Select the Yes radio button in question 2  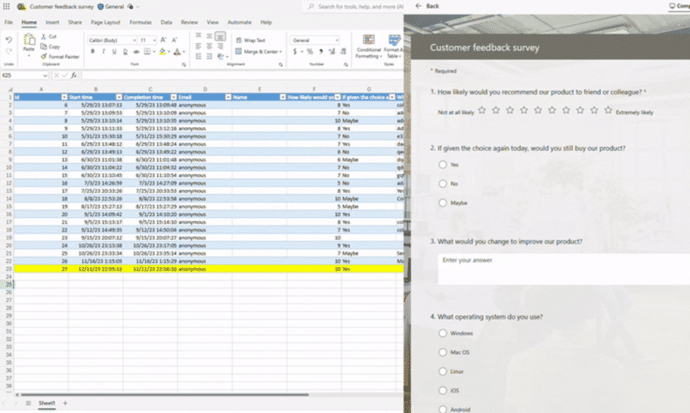pos(443,164)
